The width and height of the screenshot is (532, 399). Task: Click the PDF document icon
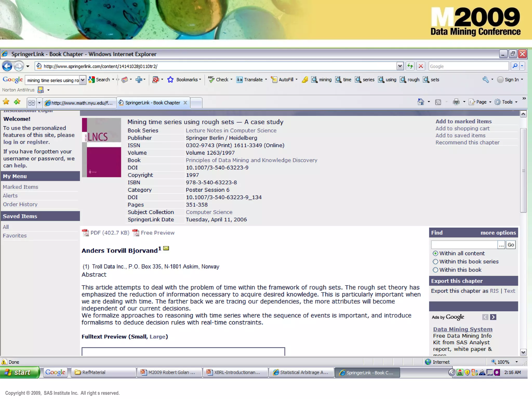[85, 233]
